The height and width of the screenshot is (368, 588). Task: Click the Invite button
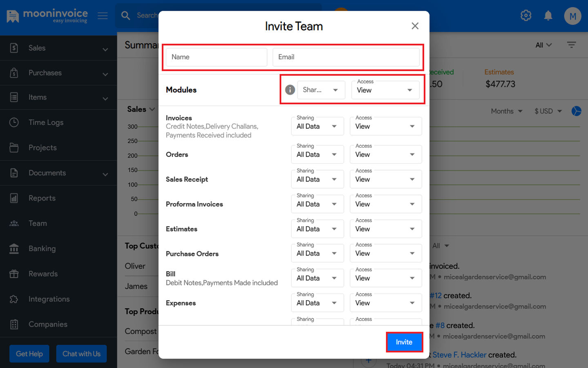[x=404, y=342]
